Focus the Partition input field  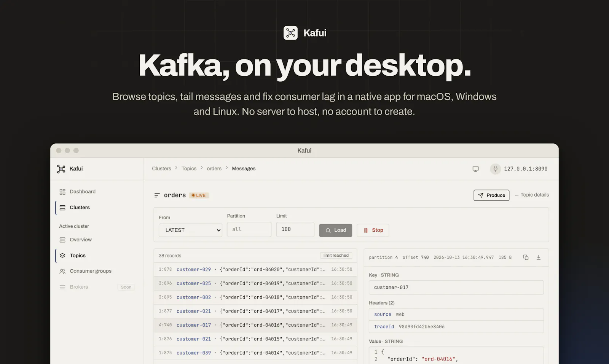(x=249, y=229)
